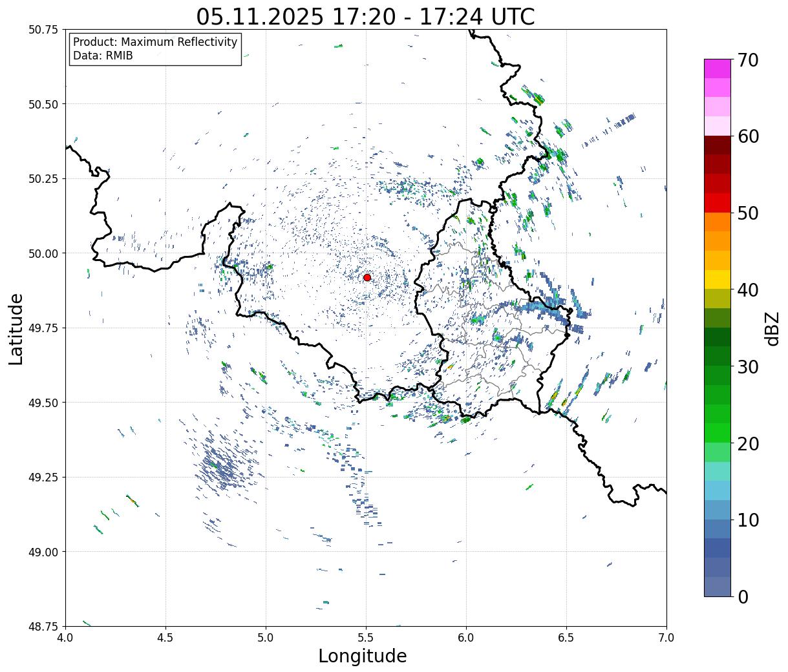Click the latitude tick label 49.25
Image resolution: width=788 pixels, height=672 pixels.
tap(43, 478)
